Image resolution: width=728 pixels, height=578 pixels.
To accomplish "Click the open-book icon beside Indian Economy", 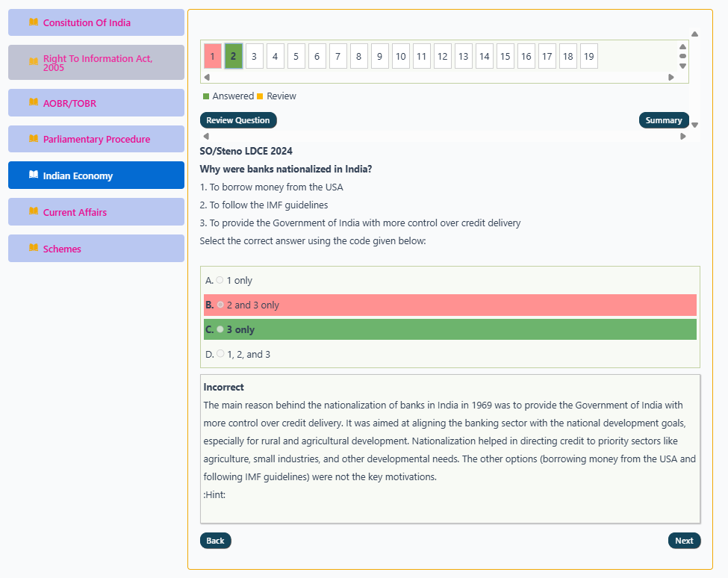I will pos(34,175).
